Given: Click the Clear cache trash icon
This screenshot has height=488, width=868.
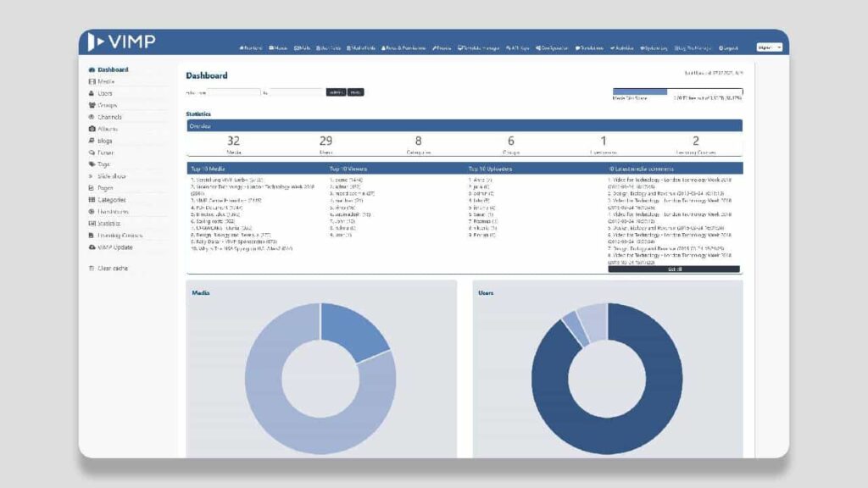Looking at the screenshot, I should (x=92, y=269).
